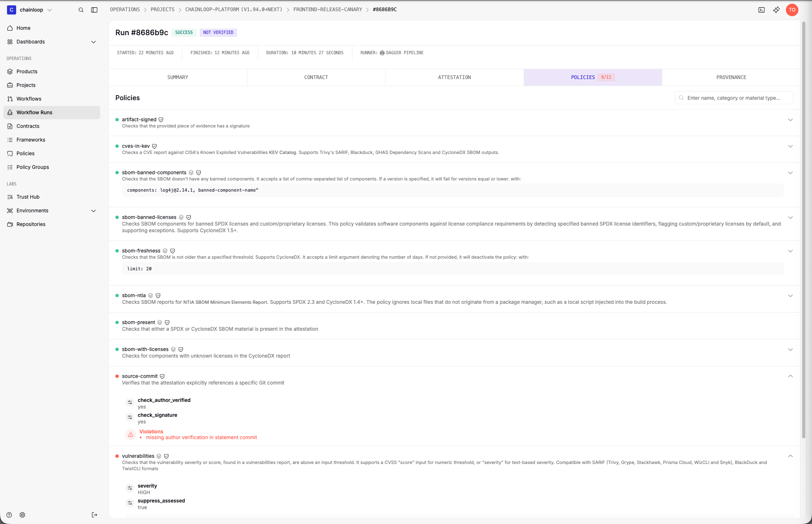
Task: Switch to the Attestation tab
Action: [454, 77]
